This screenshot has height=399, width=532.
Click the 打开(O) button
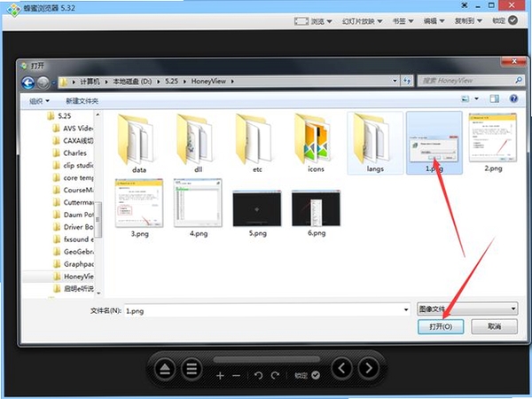[441, 326]
